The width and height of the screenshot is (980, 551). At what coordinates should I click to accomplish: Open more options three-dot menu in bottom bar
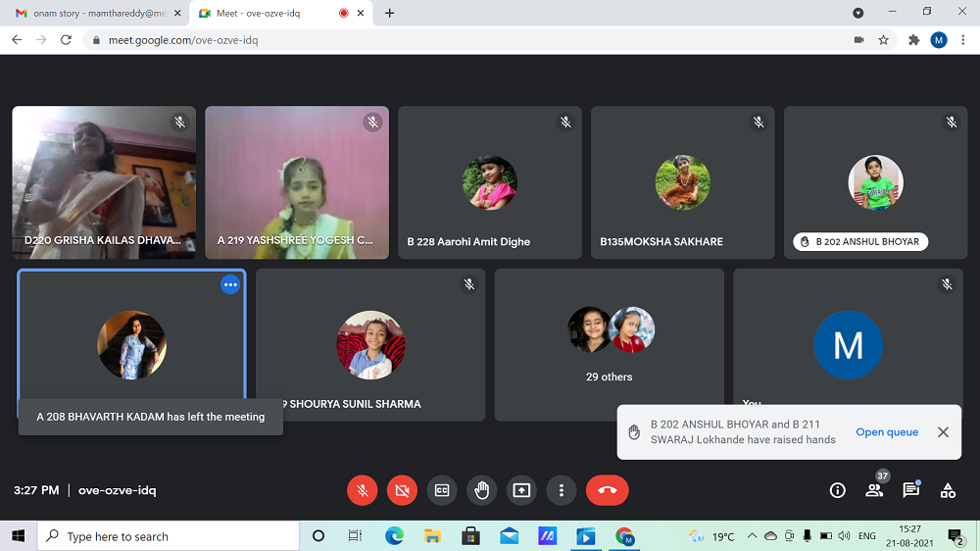(561, 490)
